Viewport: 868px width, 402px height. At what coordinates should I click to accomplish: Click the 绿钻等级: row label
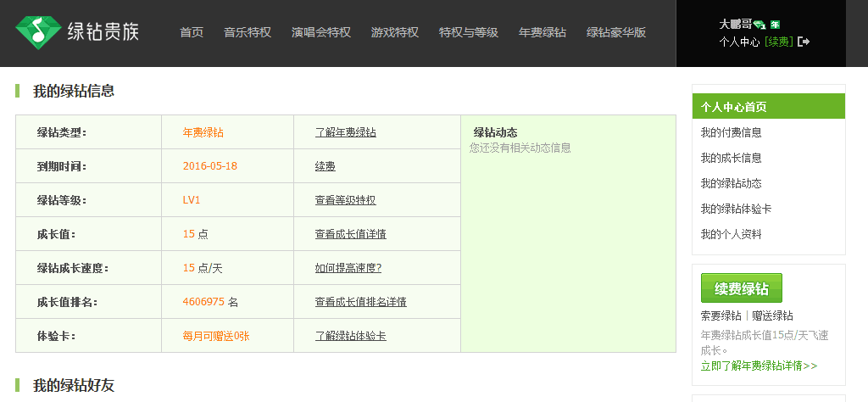(x=62, y=200)
